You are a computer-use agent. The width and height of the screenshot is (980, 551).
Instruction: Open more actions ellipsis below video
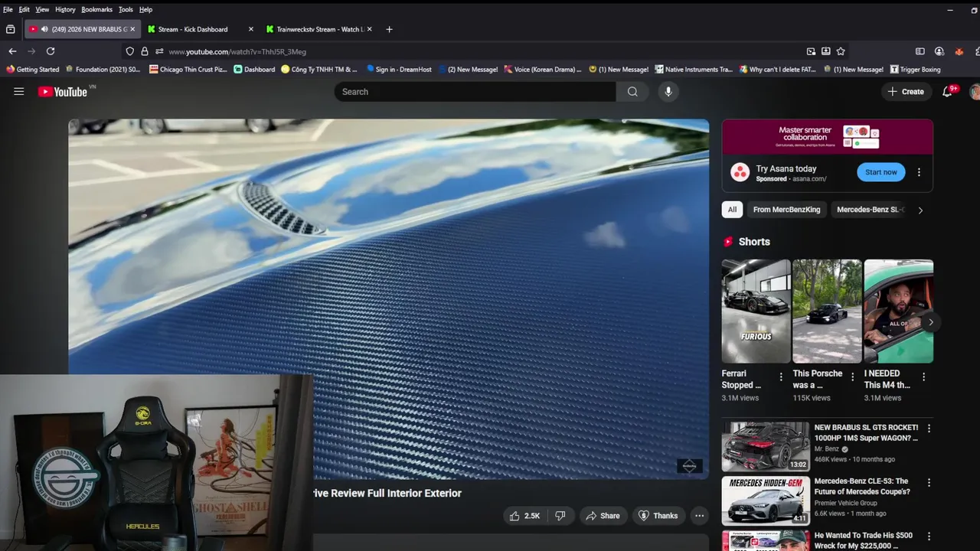(x=699, y=516)
